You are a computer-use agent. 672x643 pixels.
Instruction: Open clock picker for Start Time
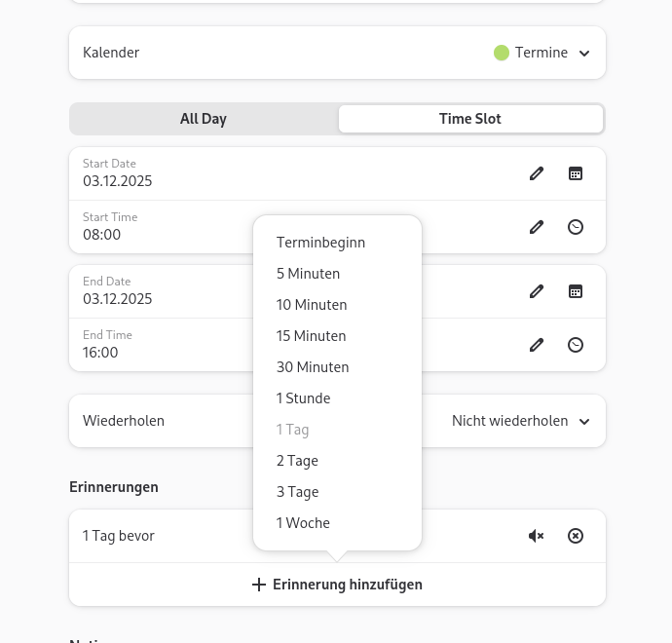click(576, 227)
